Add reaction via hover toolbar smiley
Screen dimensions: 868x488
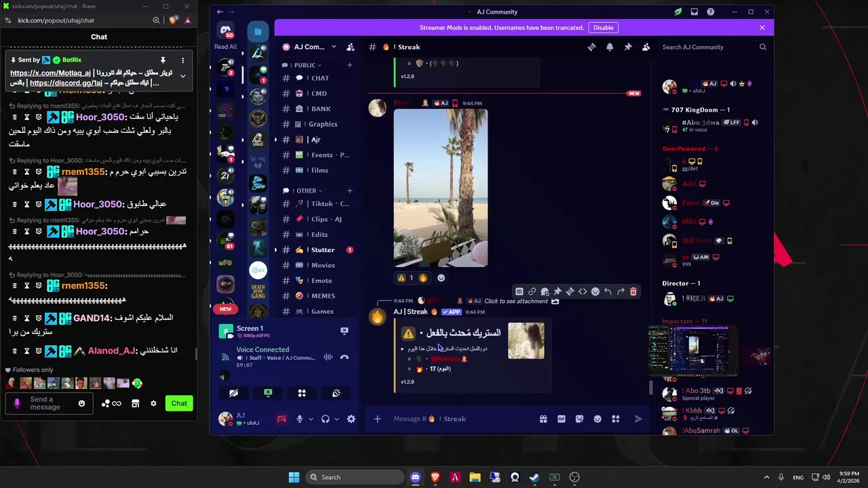click(595, 291)
